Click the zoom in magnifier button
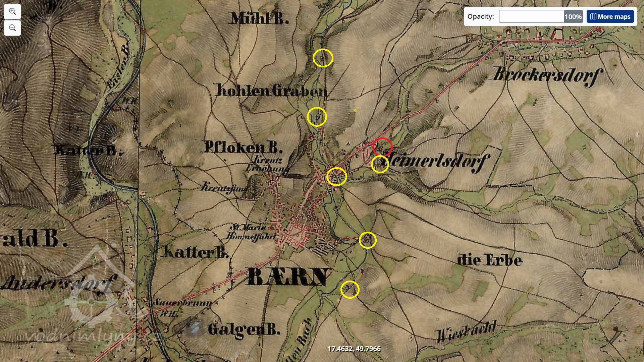Screen dimensions: 644x362 pyautogui.click(x=12, y=12)
